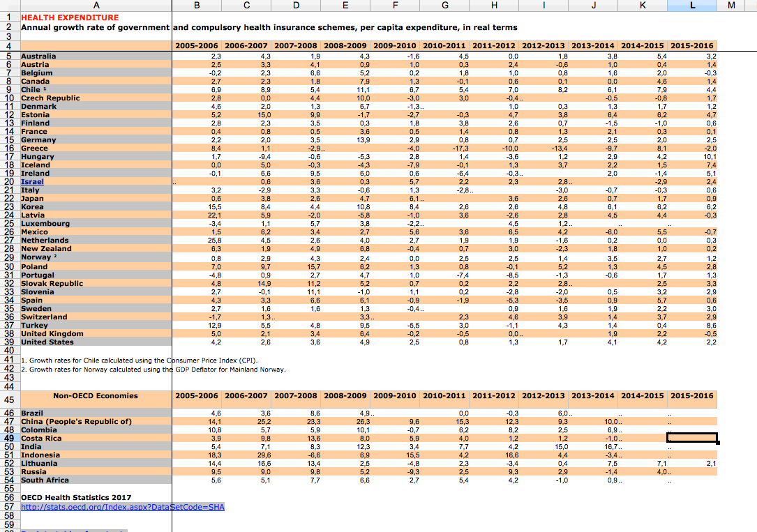Select the empty highlighted Costa Rica 2015-2016 cell
The width and height of the screenshot is (757, 532).
pos(692,439)
